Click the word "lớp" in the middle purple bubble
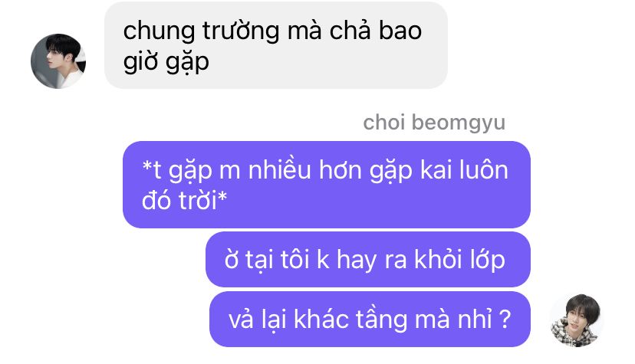635x364 pixels. [488, 261]
